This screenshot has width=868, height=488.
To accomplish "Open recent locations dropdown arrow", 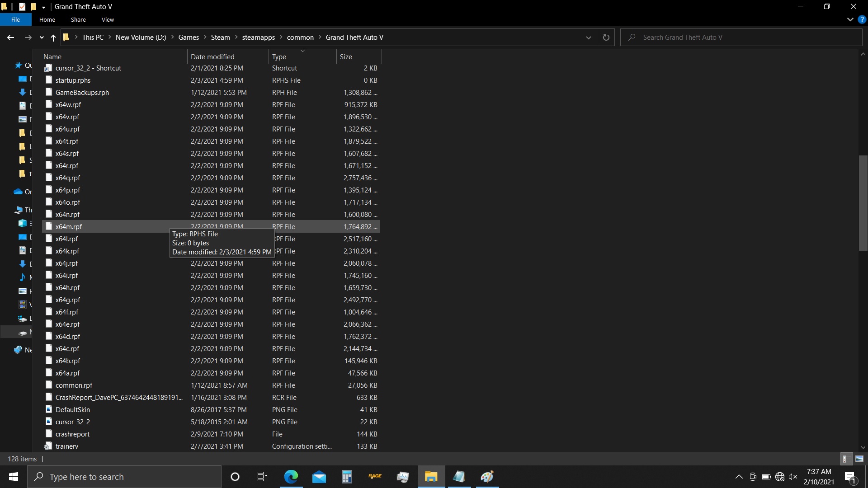I will (x=42, y=38).
